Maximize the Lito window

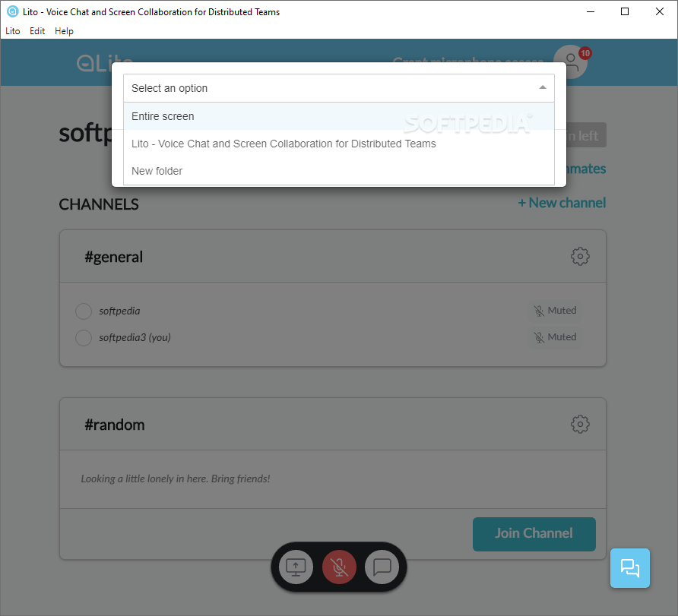pos(624,11)
